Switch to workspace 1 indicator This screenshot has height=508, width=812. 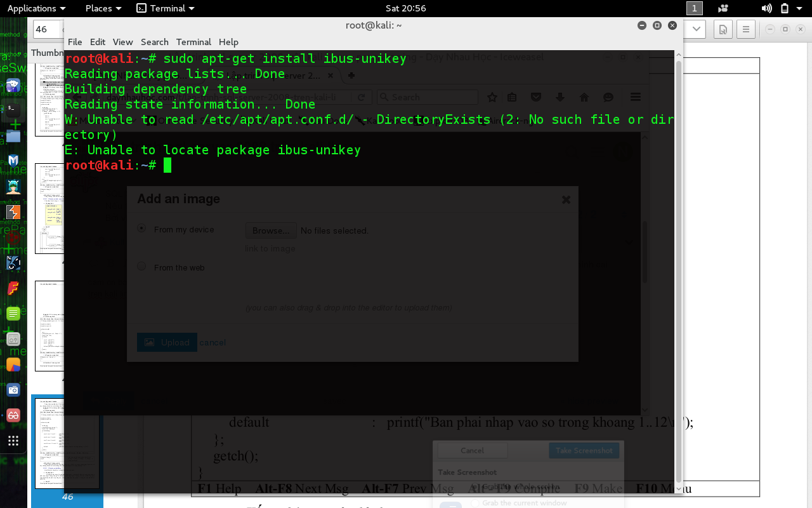(695, 8)
